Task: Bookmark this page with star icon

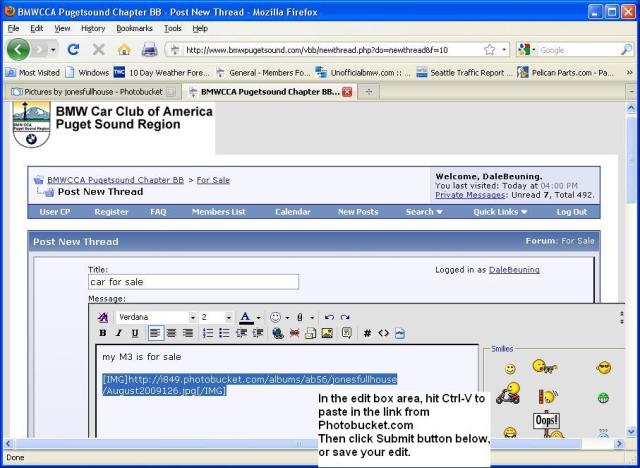Action: [489, 50]
